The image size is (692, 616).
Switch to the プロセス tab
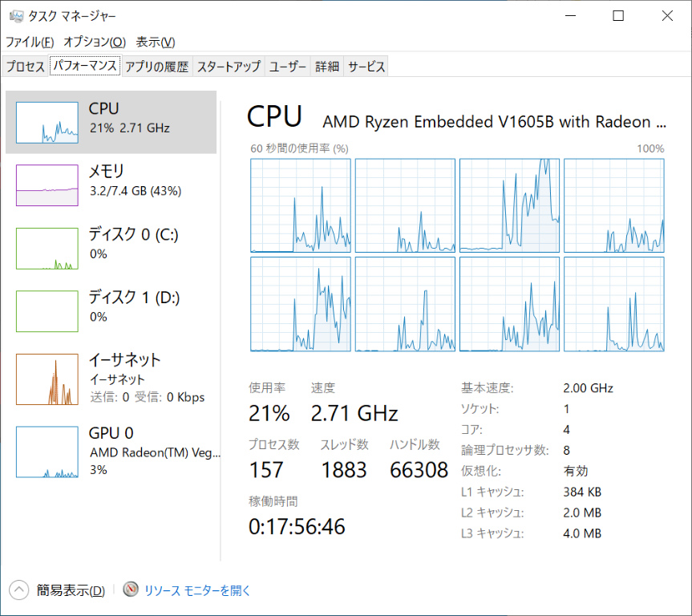[x=26, y=67]
